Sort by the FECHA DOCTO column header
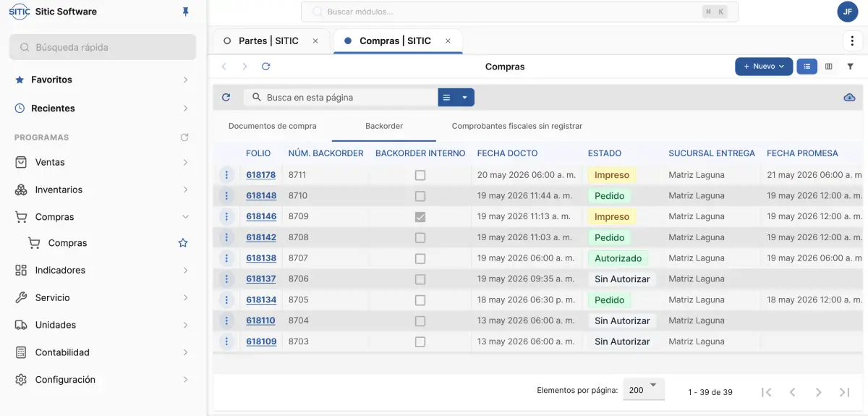This screenshot has width=868, height=416. 507,153
